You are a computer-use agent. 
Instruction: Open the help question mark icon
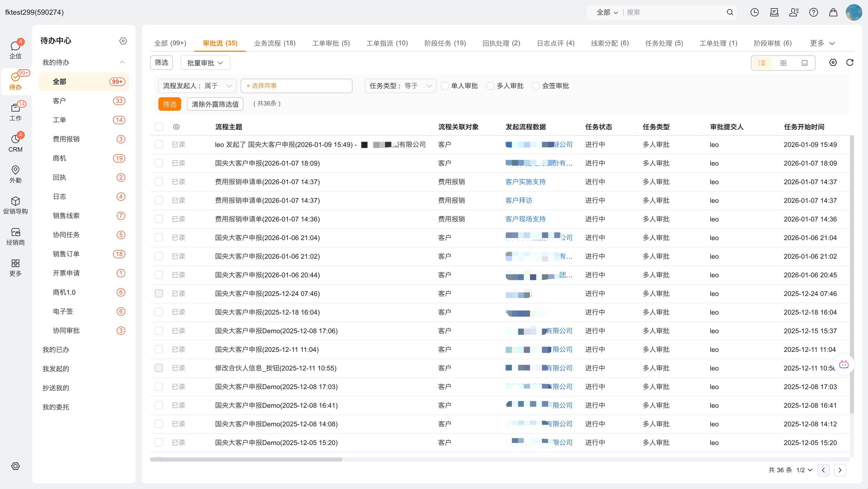[813, 12]
